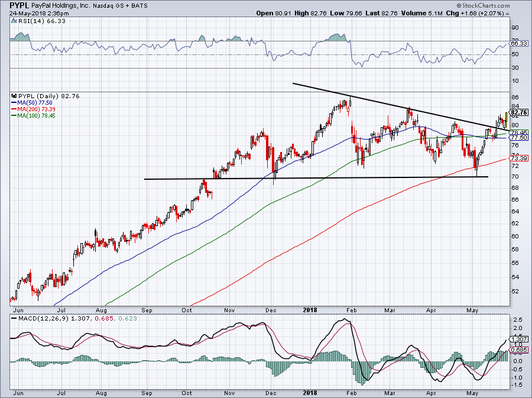
Task: Open the StockCharts.com copyright link
Action: click(x=483, y=5)
